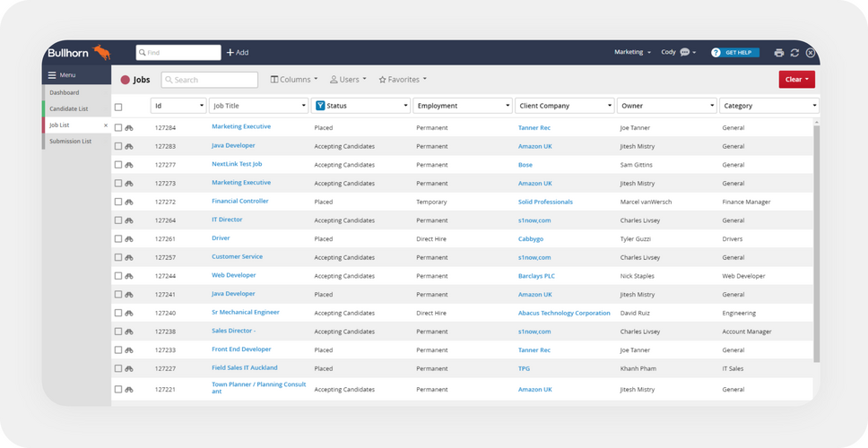Check the box for job 127272

[117, 202]
